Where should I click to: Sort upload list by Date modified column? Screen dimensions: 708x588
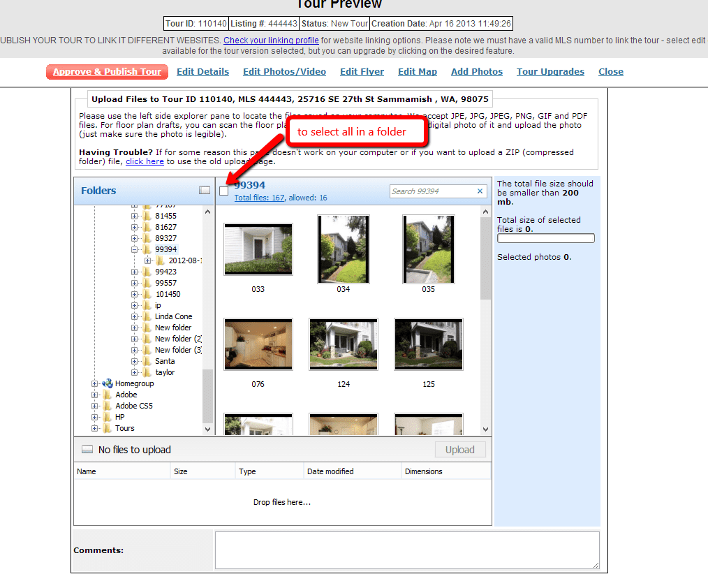coord(330,471)
